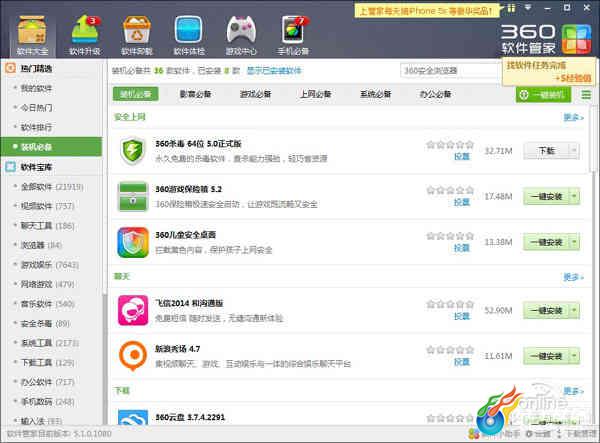The image size is (600, 443).
Task: Open 更多 link in 安全上网 section
Action: [x=573, y=117]
